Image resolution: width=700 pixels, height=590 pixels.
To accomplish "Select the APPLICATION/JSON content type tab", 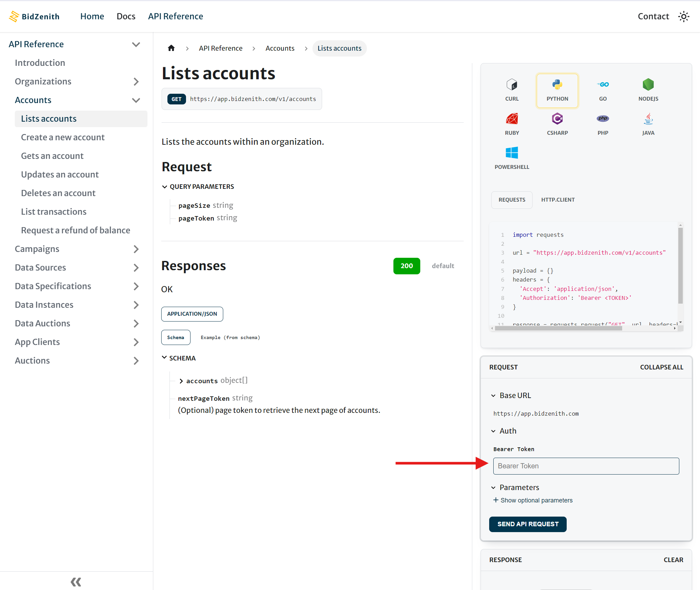I will click(192, 314).
